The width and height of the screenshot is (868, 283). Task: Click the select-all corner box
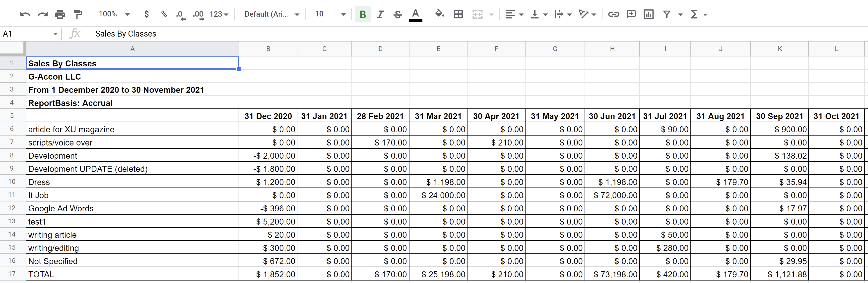coord(13,48)
